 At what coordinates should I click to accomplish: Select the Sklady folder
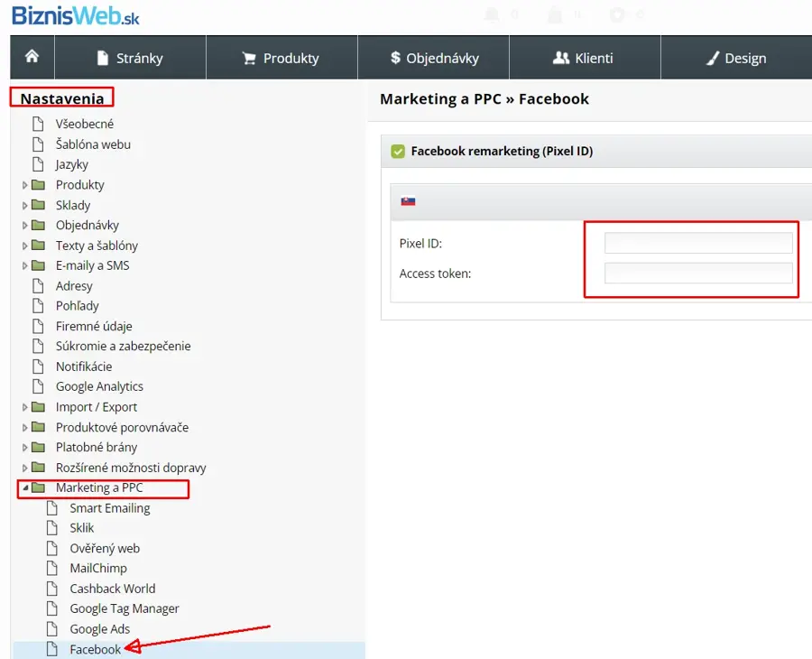[x=73, y=205]
